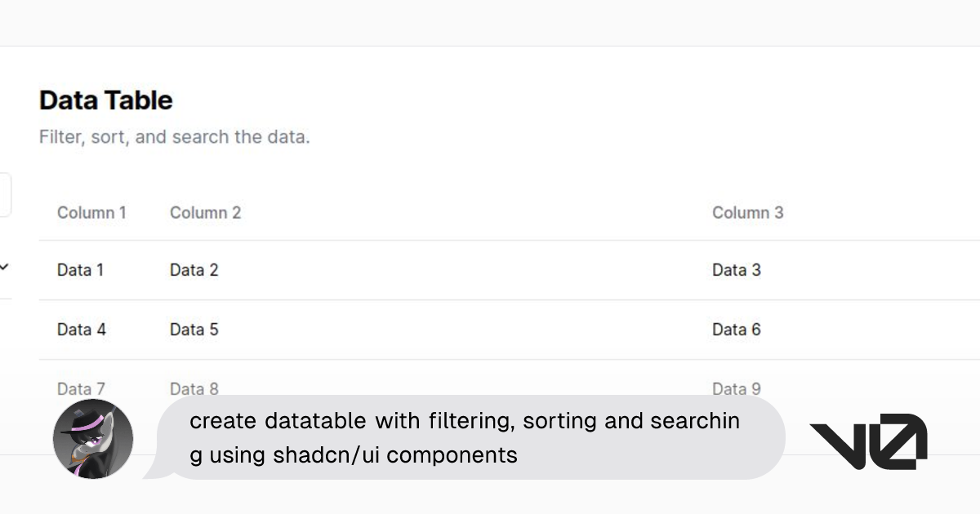Click the Column 2 header label
Screen dimensions: 980x514
point(204,212)
